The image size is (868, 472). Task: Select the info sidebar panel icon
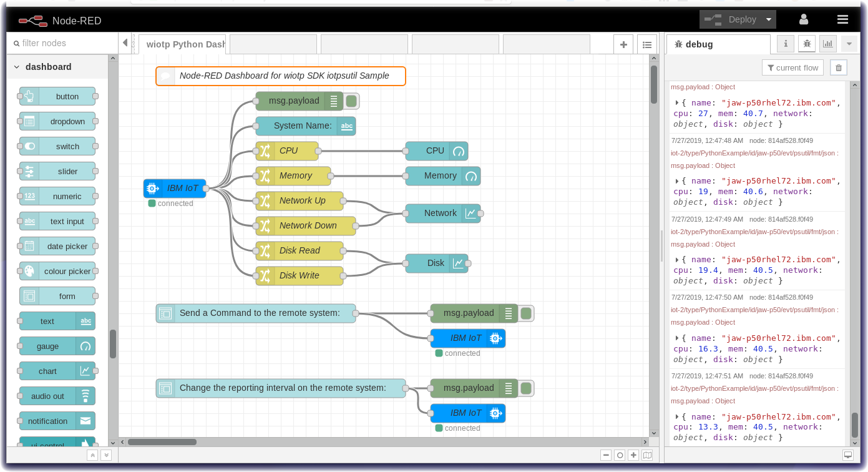click(785, 44)
